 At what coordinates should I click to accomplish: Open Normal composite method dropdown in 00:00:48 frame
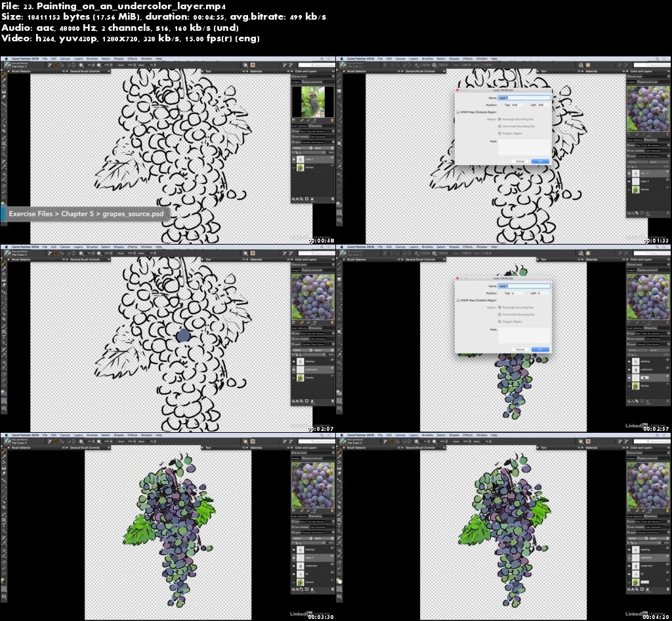pos(301,148)
